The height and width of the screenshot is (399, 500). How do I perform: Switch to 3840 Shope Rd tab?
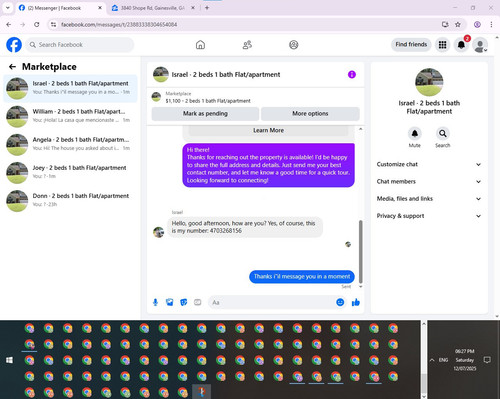153,8
